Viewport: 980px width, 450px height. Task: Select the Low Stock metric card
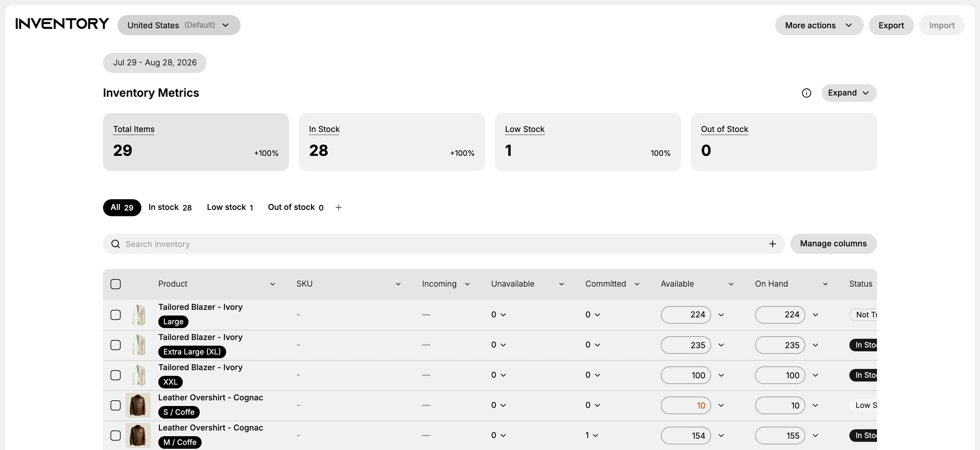click(588, 142)
